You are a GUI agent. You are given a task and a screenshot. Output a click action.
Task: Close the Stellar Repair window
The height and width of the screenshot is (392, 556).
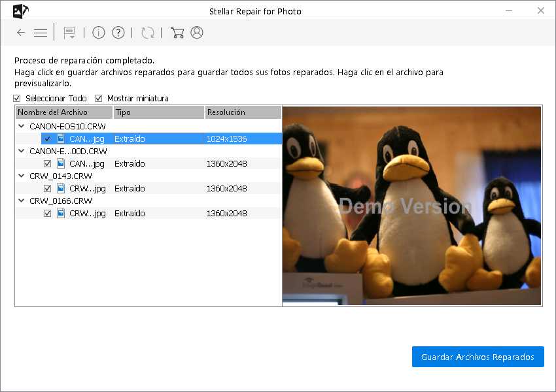tap(541, 10)
